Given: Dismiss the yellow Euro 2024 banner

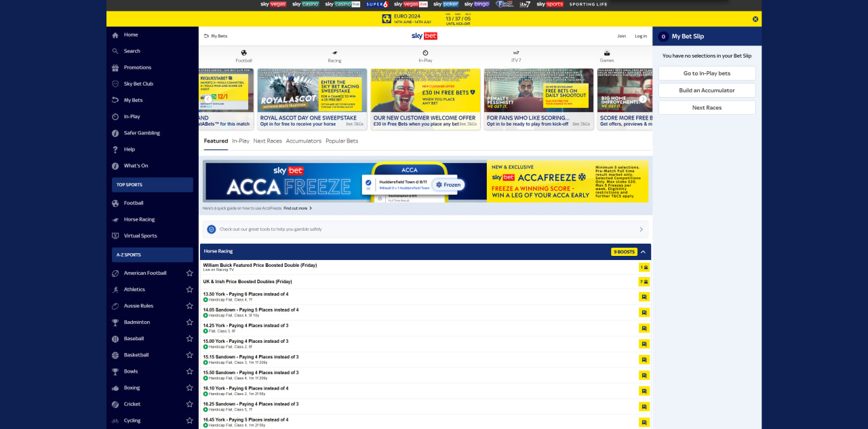Looking at the screenshot, I should (x=755, y=19).
